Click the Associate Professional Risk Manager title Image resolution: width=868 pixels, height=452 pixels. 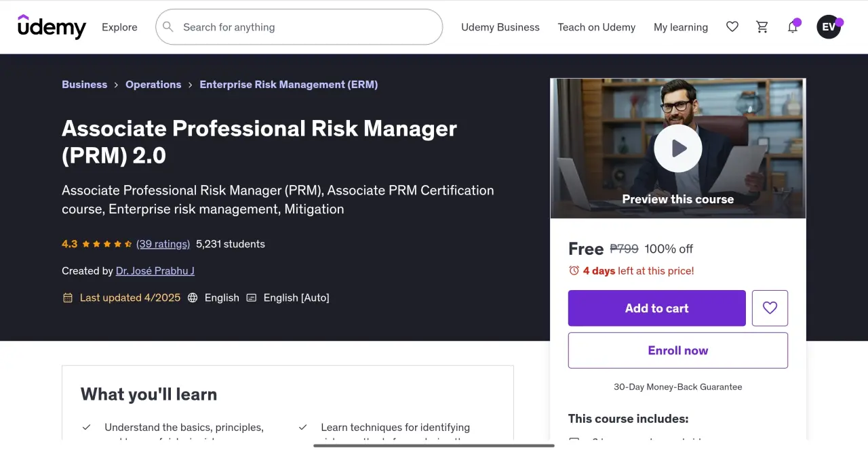click(260, 142)
